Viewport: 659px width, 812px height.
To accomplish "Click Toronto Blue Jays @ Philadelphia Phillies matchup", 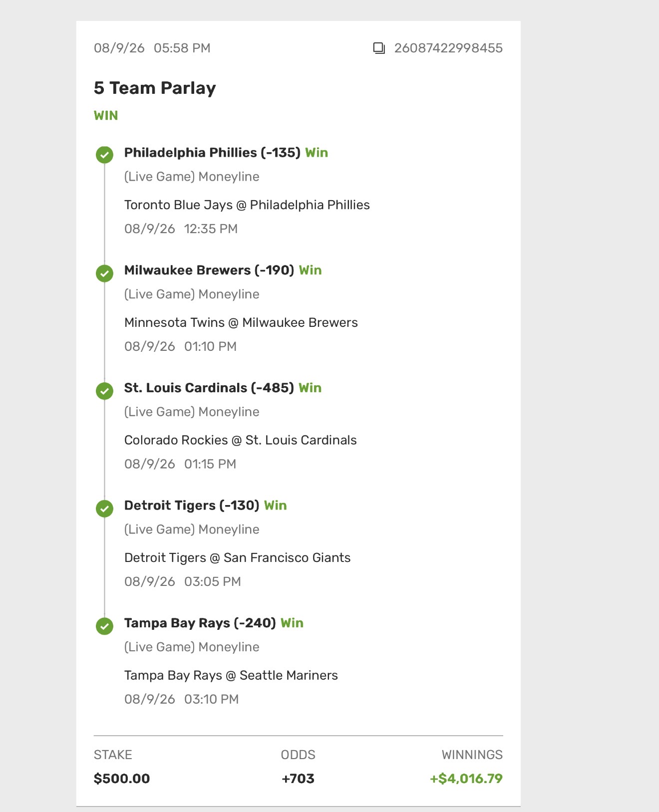I will [247, 205].
